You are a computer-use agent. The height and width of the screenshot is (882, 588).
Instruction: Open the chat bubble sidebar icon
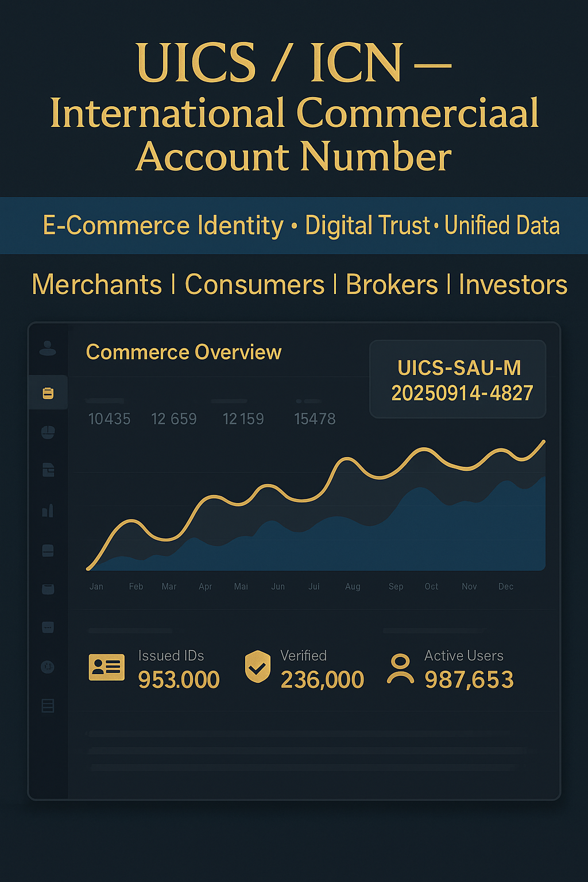(x=48, y=628)
